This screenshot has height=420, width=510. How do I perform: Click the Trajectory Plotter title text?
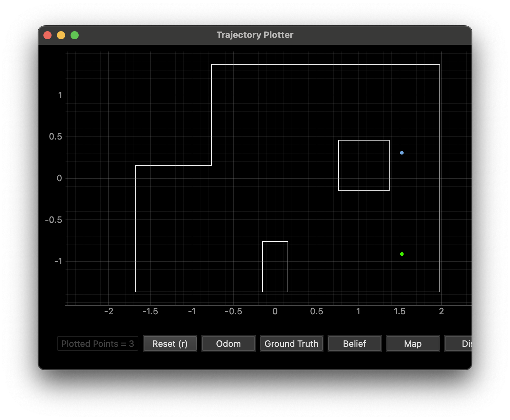pos(255,35)
